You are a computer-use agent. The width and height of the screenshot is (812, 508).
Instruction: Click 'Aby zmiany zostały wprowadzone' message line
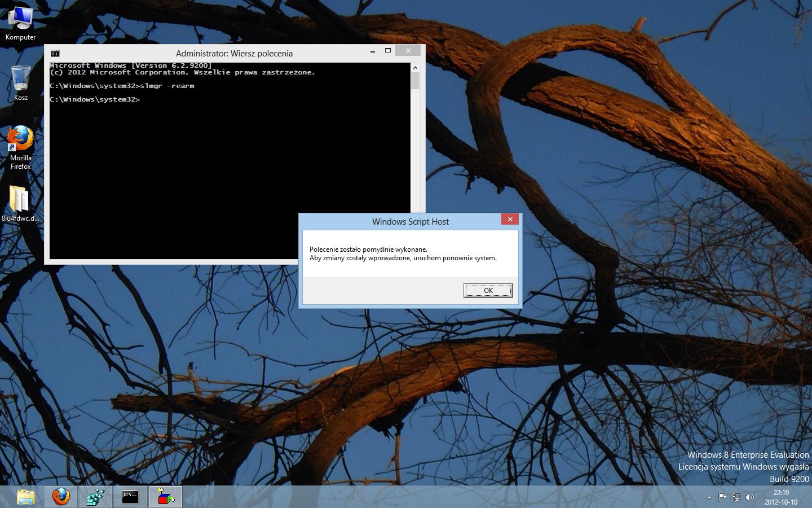403,258
